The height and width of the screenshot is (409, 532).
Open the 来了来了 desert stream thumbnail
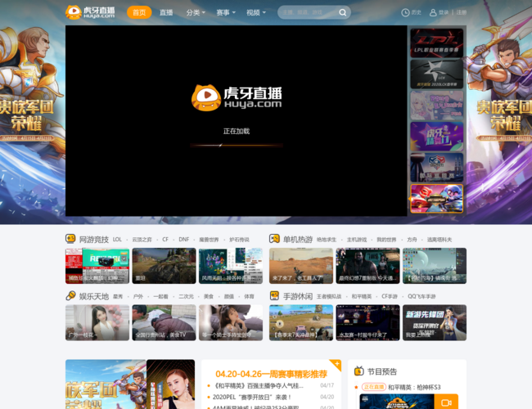coord(301,266)
